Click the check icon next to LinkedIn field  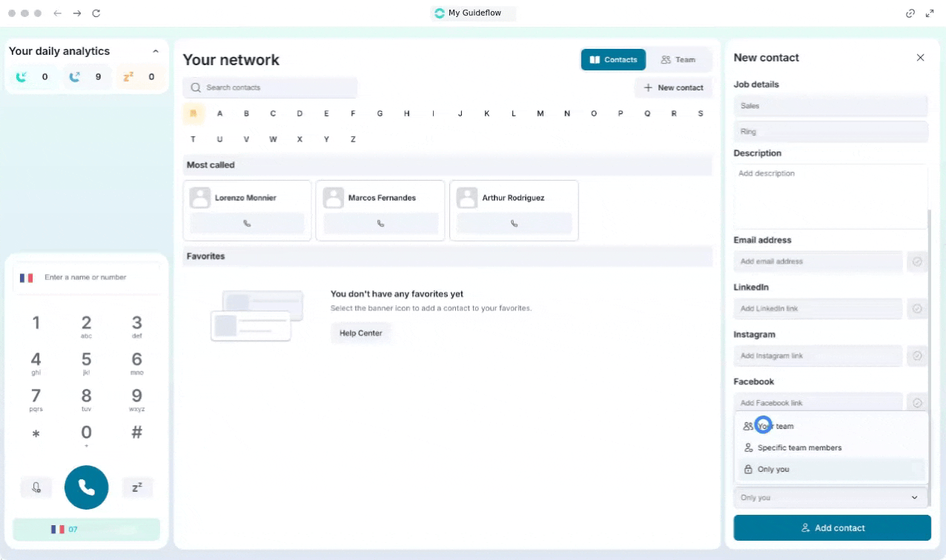[x=917, y=309]
